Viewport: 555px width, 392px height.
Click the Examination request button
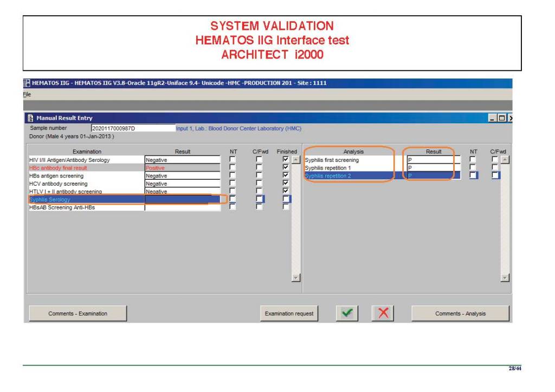coord(289,313)
